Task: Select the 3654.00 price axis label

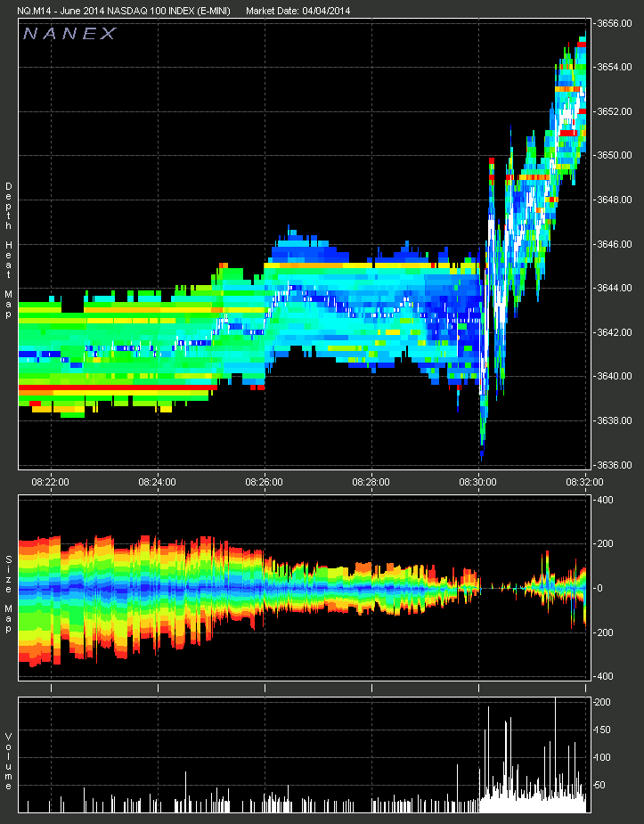Action: coord(614,68)
